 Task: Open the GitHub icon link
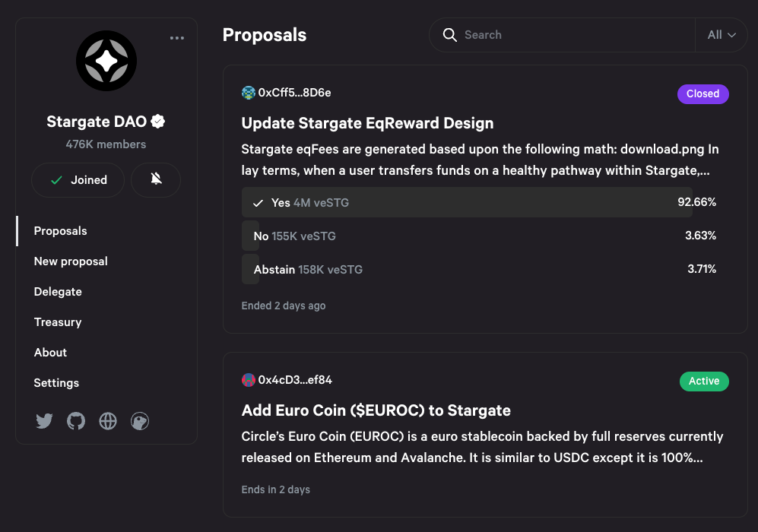tap(76, 421)
